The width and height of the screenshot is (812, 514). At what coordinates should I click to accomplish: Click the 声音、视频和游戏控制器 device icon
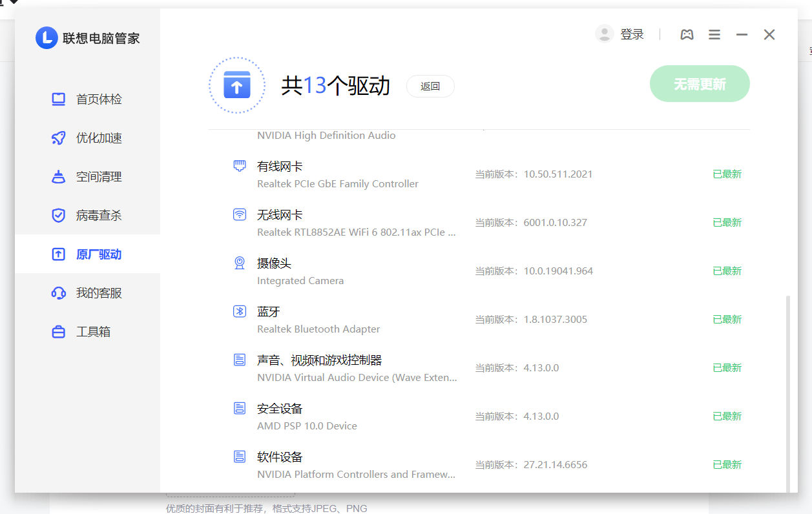(x=240, y=360)
